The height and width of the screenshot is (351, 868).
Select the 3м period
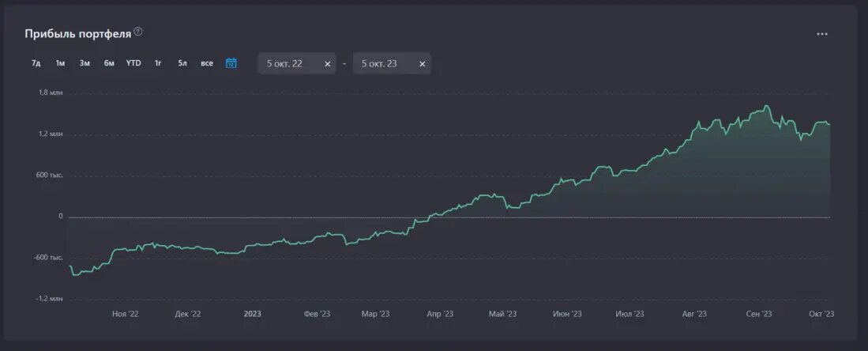pyautogui.click(x=85, y=63)
